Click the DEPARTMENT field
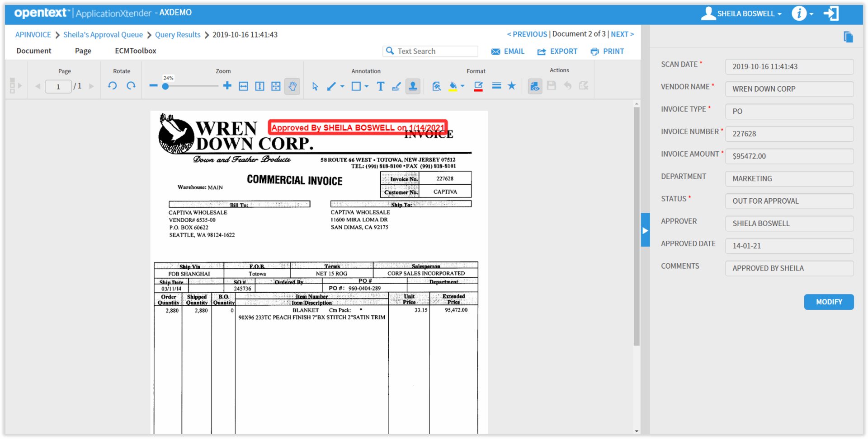This screenshot has height=439, width=868. (x=789, y=178)
